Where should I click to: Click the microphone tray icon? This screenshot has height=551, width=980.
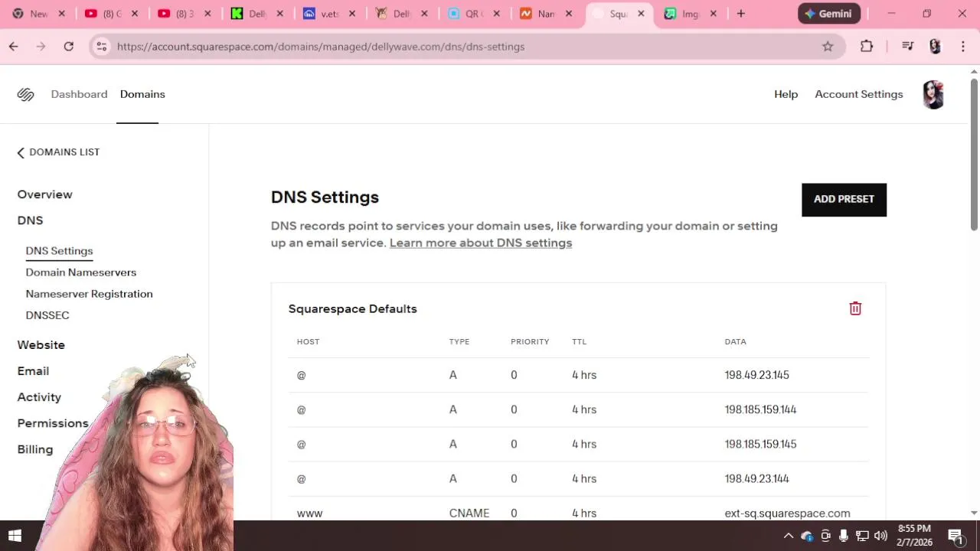pyautogui.click(x=844, y=536)
